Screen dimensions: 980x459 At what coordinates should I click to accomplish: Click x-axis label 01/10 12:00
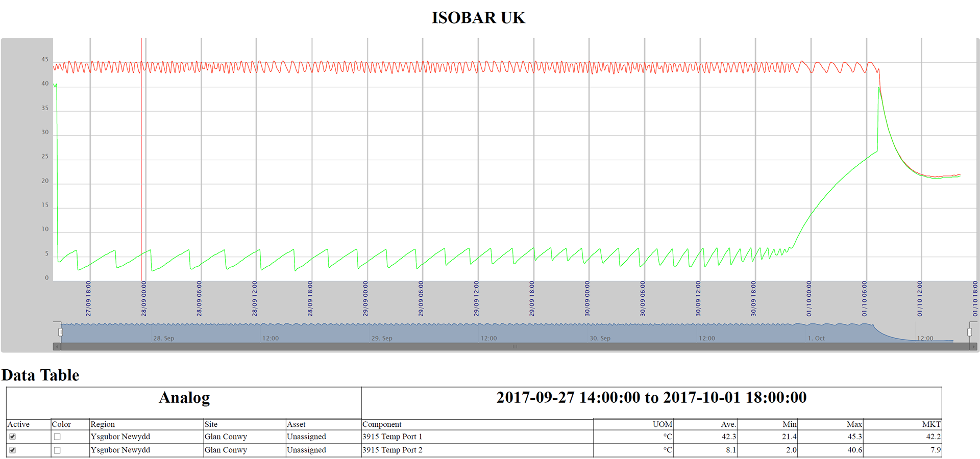pos(920,299)
